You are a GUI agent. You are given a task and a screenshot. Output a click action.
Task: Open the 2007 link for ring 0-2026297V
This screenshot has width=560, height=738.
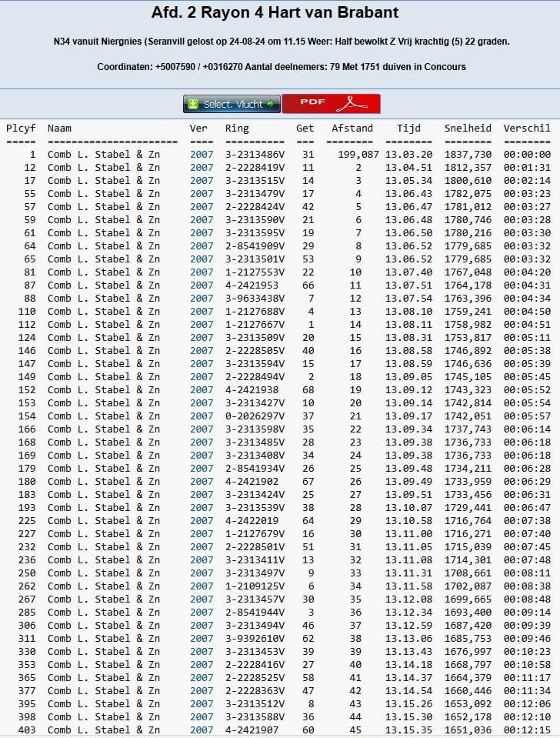pyautogui.click(x=202, y=416)
